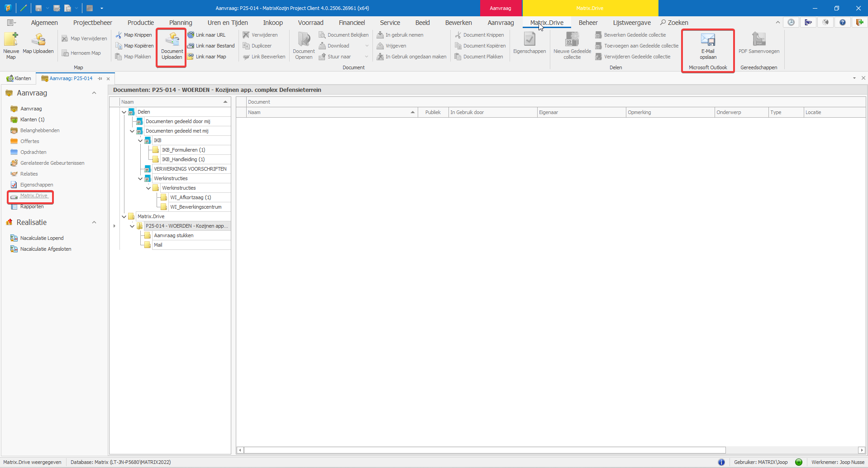
Task: Open the Planning ribbon tab
Action: coord(181,23)
